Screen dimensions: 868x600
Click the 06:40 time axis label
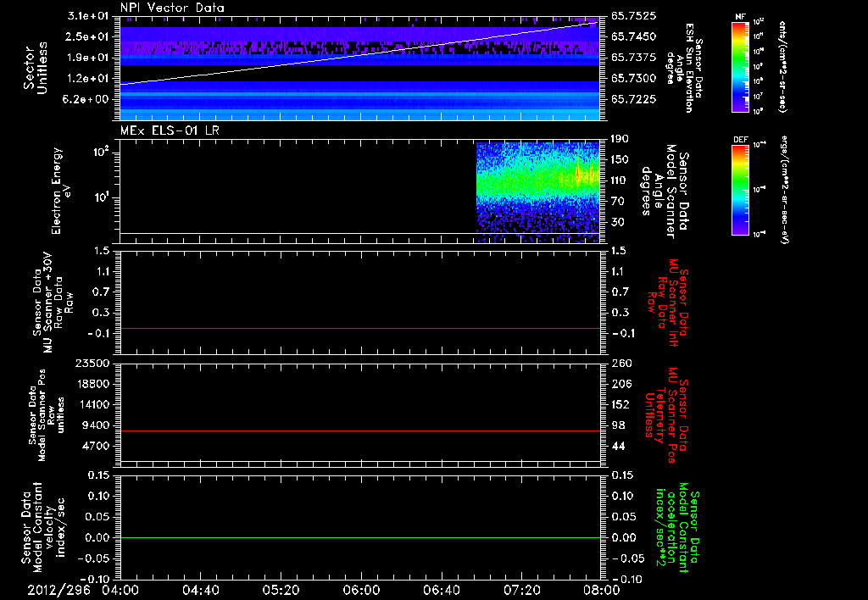[x=441, y=590]
